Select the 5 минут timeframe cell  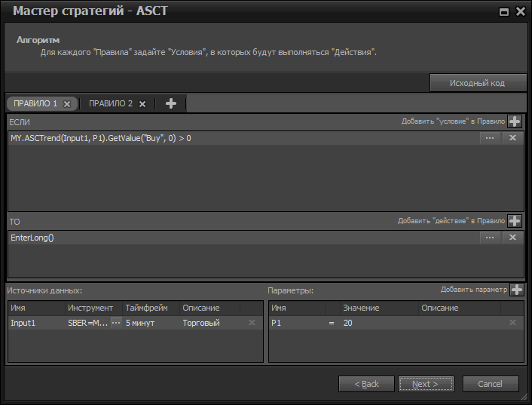[151, 323]
